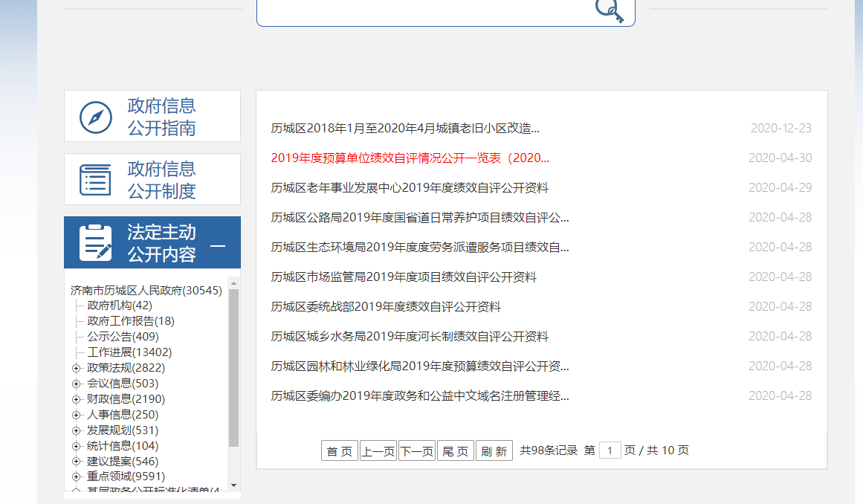Open 历城区城乡水务局2019年度河长制绩效自评 link
Viewport: 863px width, 504px height.
click(x=410, y=336)
